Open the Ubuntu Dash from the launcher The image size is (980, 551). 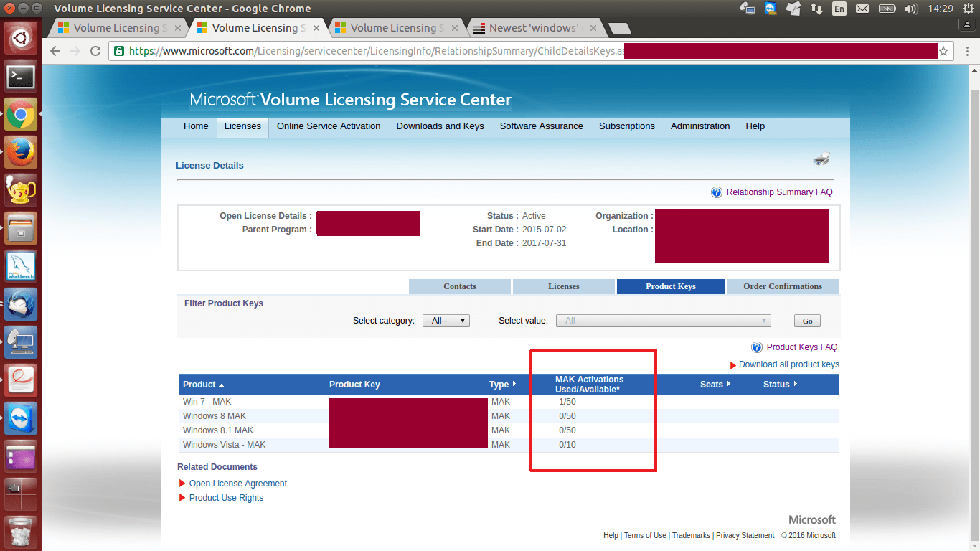coord(21,38)
